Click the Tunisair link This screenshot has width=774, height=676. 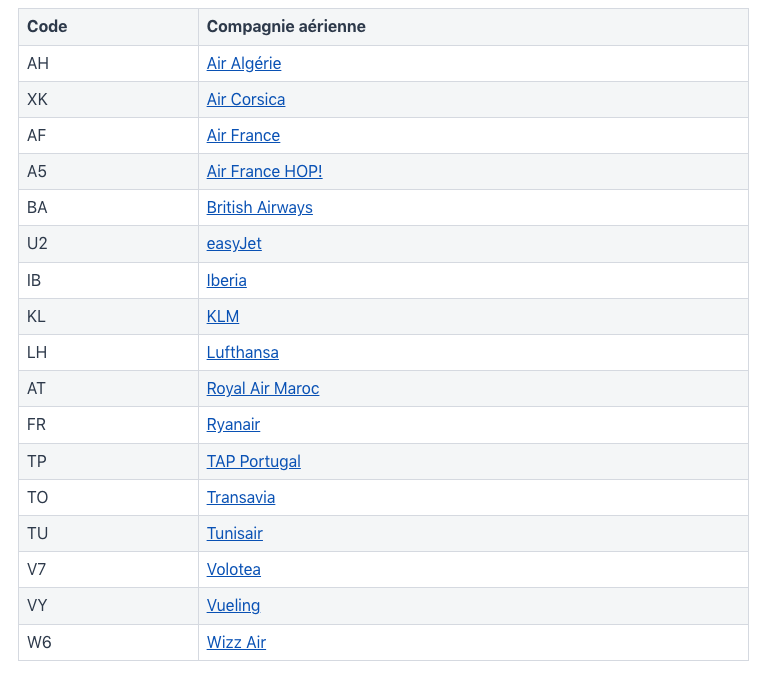pos(234,533)
